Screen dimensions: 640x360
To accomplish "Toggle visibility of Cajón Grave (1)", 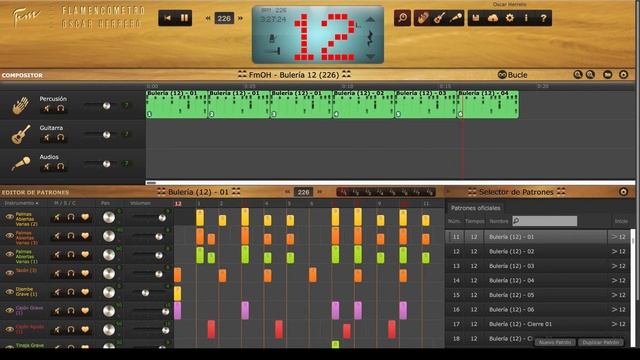I will (9, 311).
